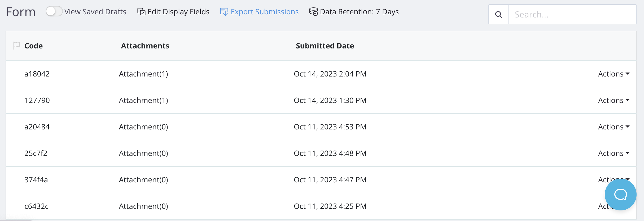Click the search magnifier icon

[x=498, y=15]
